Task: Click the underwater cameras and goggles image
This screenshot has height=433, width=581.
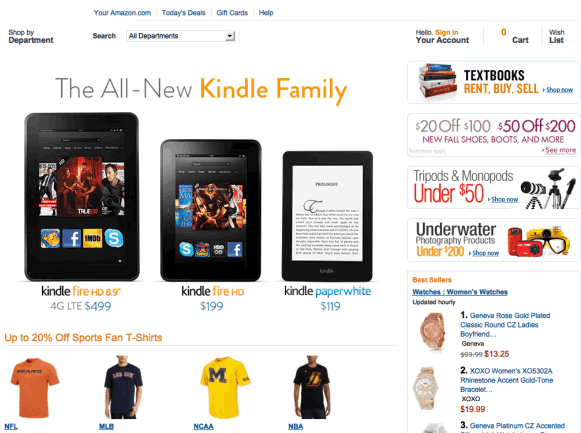Action: point(538,241)
